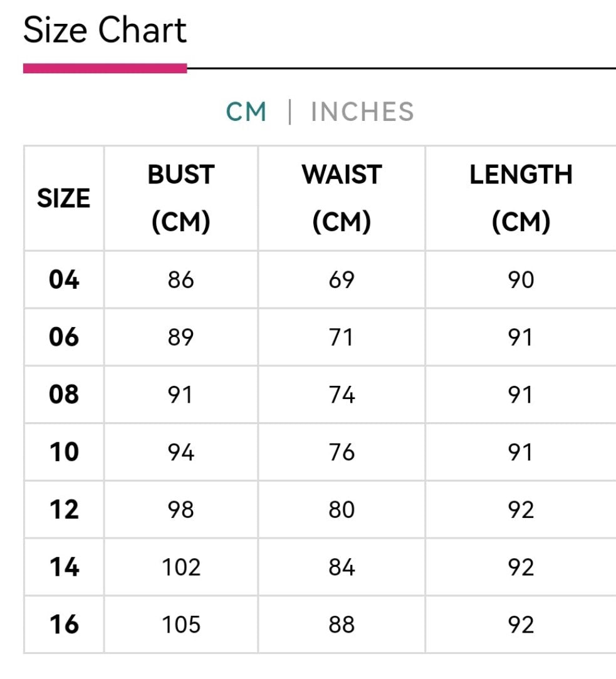The image size is (616, 679).
Task: Click waist value 69 for size 04
Action: coord(342,280)
